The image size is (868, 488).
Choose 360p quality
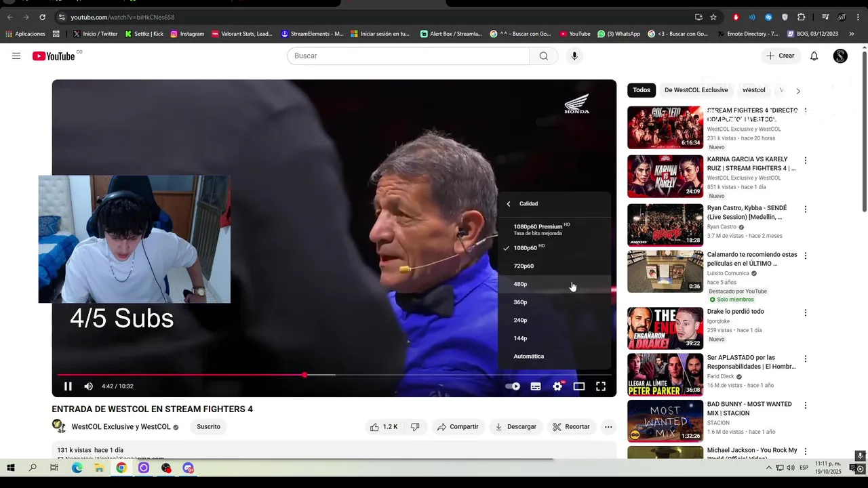pos(554,302)
